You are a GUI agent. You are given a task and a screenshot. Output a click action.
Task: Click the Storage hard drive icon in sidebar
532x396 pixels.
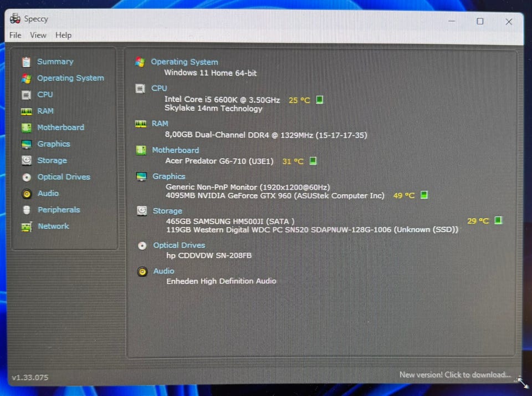tap(27, 160)
